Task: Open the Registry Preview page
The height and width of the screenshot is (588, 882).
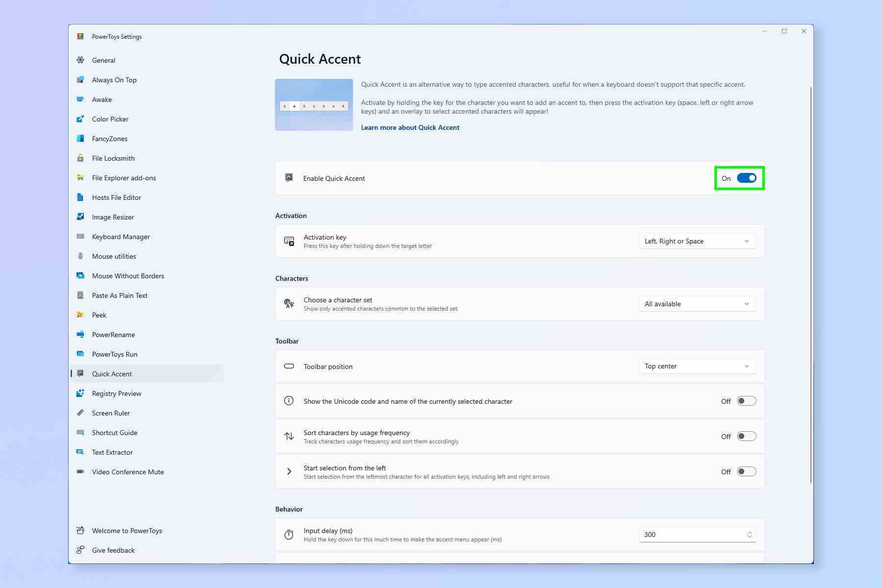Action: coord(147,393)
